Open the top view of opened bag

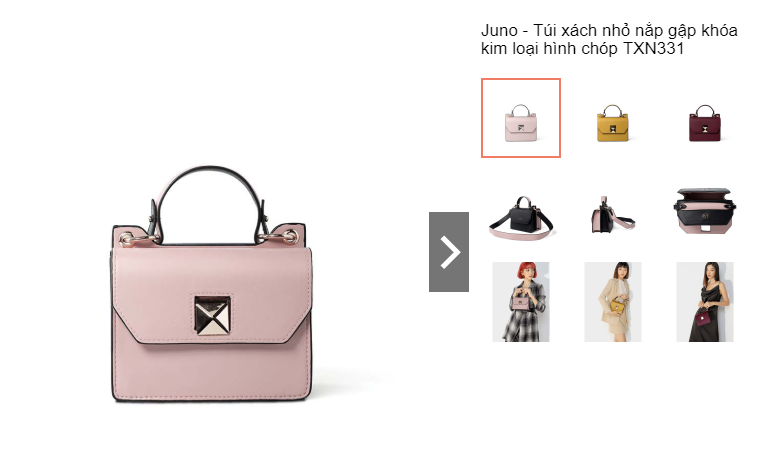click(704, 211)
